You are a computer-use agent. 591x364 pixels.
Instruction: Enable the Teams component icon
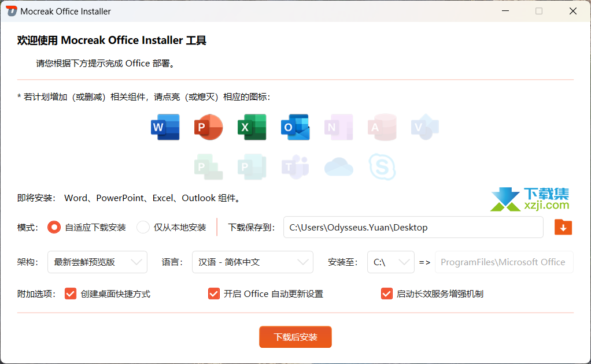[x=295, y=167]
